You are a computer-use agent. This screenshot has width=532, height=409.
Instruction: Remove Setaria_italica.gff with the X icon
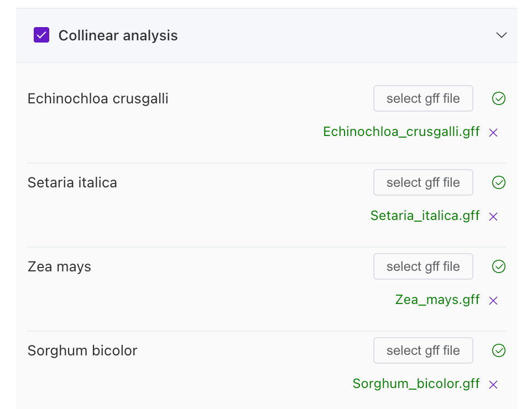point(493,217)
